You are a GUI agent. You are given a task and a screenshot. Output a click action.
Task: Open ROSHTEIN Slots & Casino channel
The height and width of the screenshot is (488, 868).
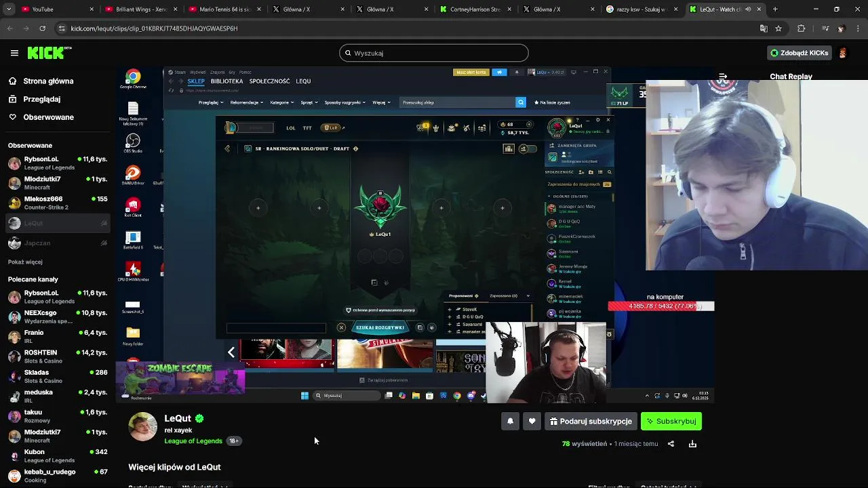(58, 357)
